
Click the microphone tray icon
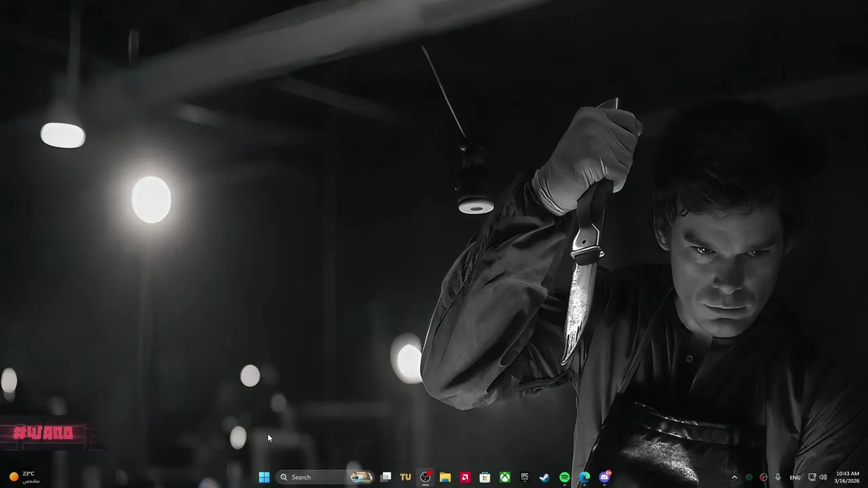tap(778, 477)
